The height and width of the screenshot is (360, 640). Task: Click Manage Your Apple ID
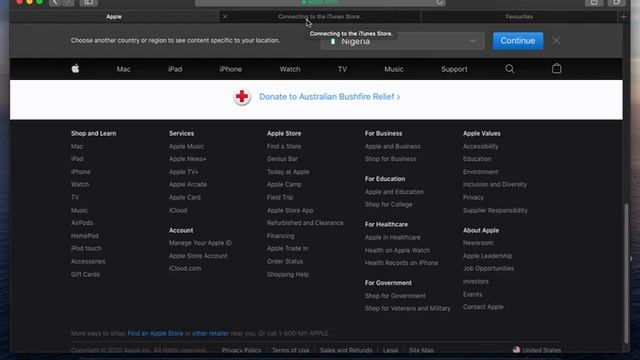tap(200, 243)
